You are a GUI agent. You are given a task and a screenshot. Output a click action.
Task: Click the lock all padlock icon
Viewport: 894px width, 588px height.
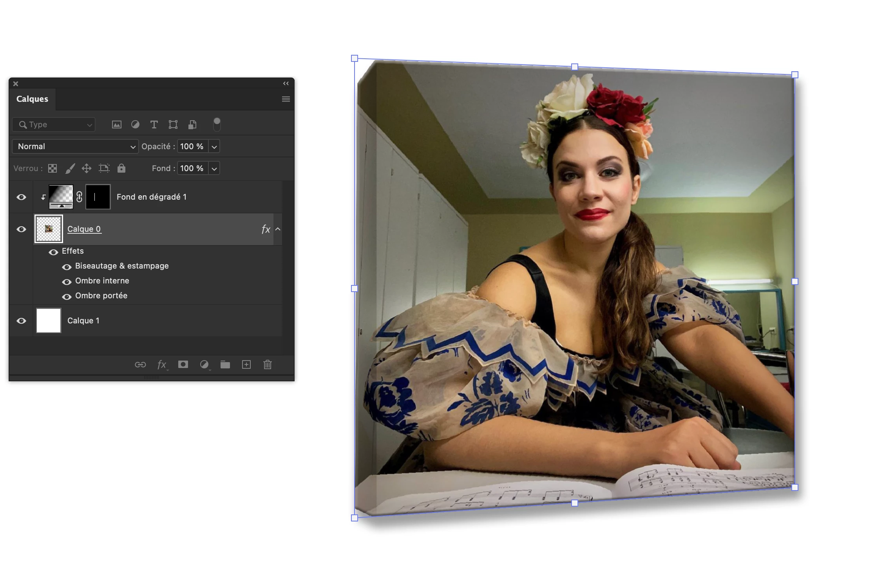pos(121,168)
